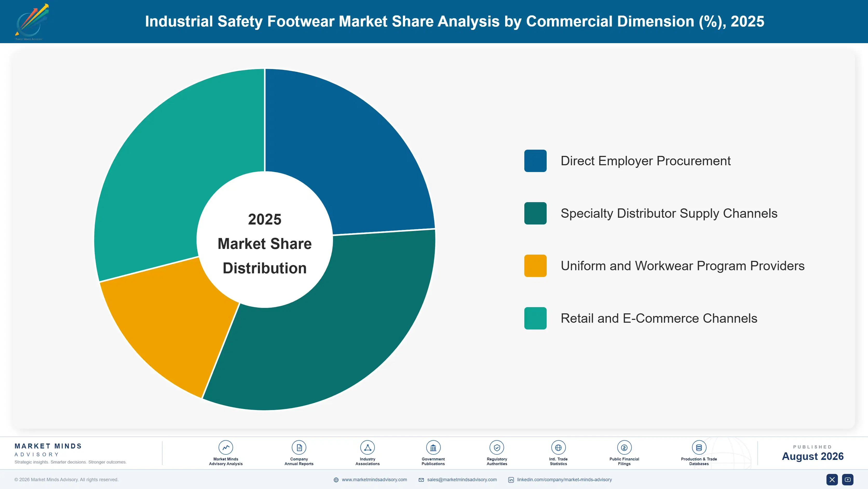Select the Uniform and Workwear Program Providers label
The width and height of the screenshot is (868, 489).
682,266
